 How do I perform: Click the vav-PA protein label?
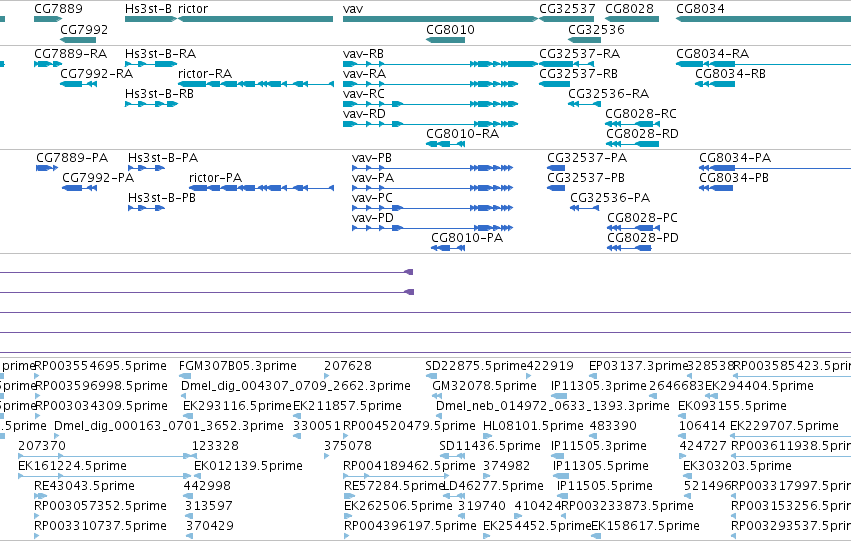coord(372,177)
